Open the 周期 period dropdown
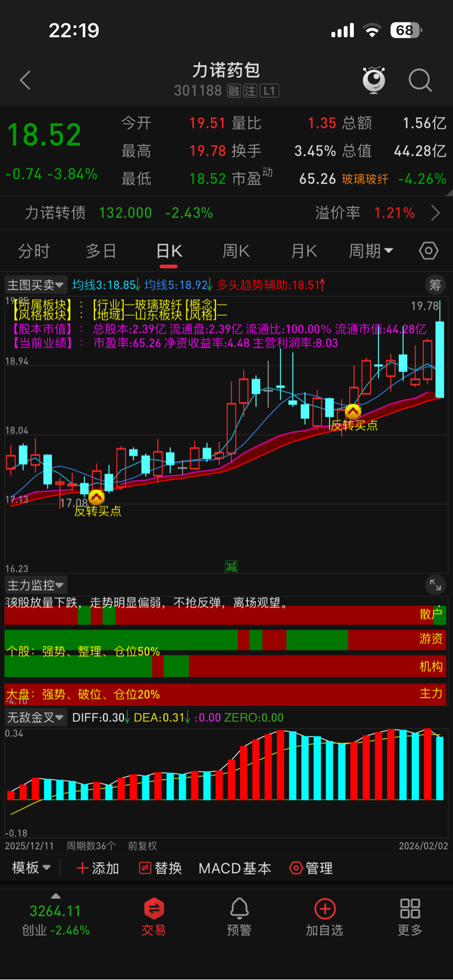 [x=371, y=251]
